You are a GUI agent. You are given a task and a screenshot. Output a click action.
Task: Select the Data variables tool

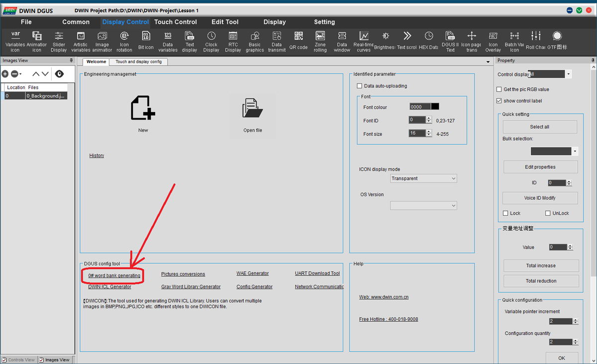(x=168, y=41)
